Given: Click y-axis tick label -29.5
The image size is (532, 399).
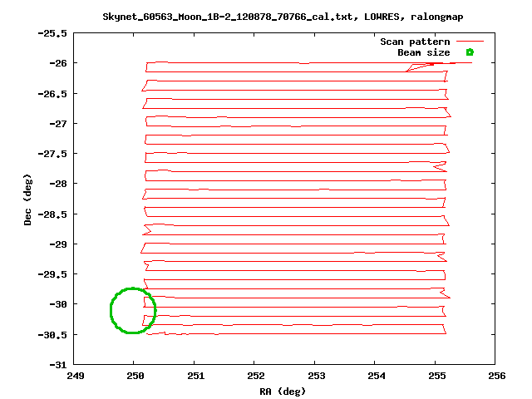Looking at the screenshot, I should click(52, 274).
